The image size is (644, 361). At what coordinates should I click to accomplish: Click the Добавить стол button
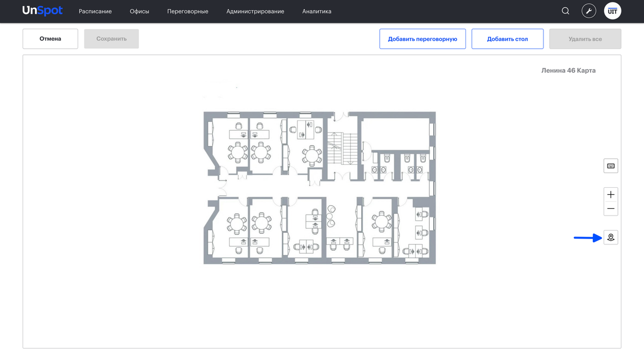(x=507, y=39)
